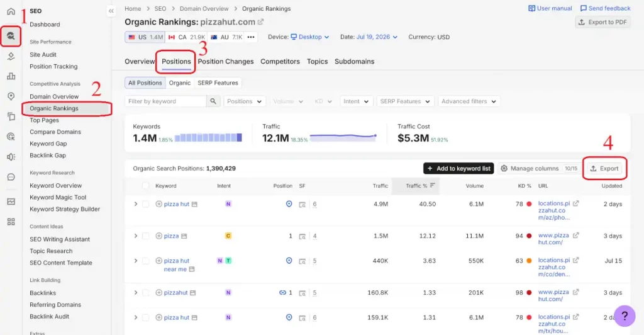Screen dimensions: 644x335
Task: Tick the select-all checkbox in table header
Action: pos(145,186)
